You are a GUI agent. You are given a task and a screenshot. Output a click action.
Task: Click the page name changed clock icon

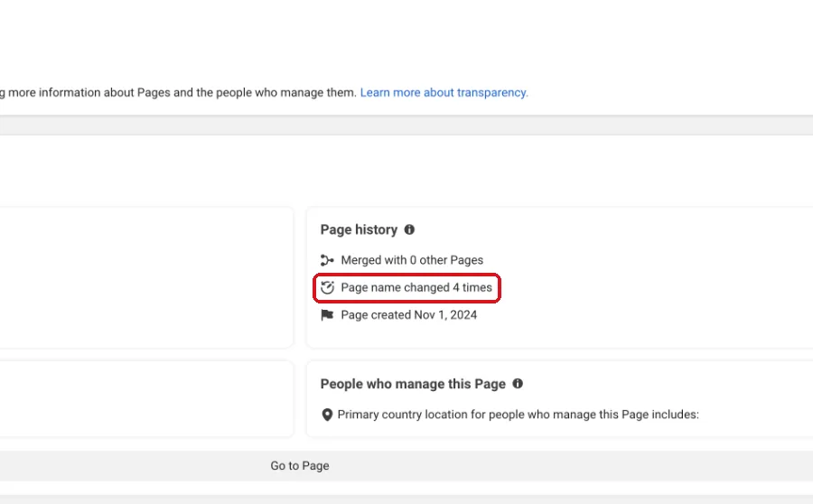327,287
